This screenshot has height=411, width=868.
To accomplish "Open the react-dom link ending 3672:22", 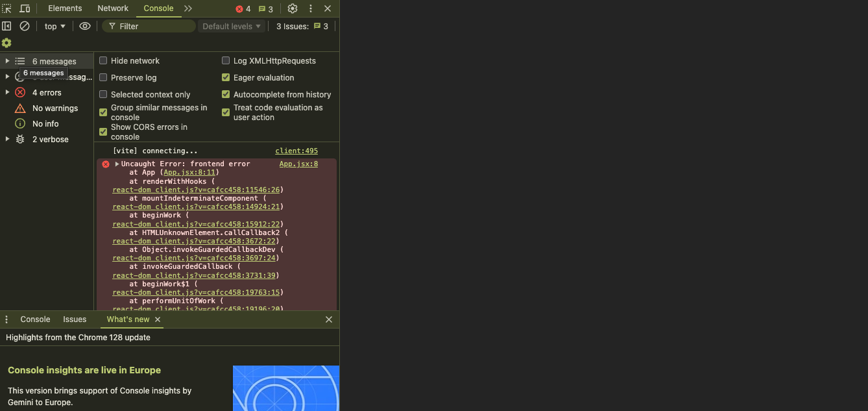I will (x=193, y=241).
